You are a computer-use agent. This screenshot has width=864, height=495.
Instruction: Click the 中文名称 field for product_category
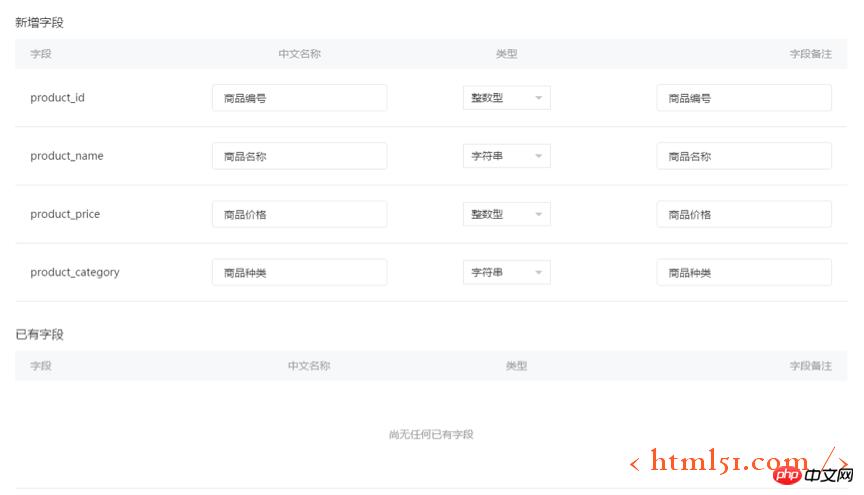coord(299,272)
